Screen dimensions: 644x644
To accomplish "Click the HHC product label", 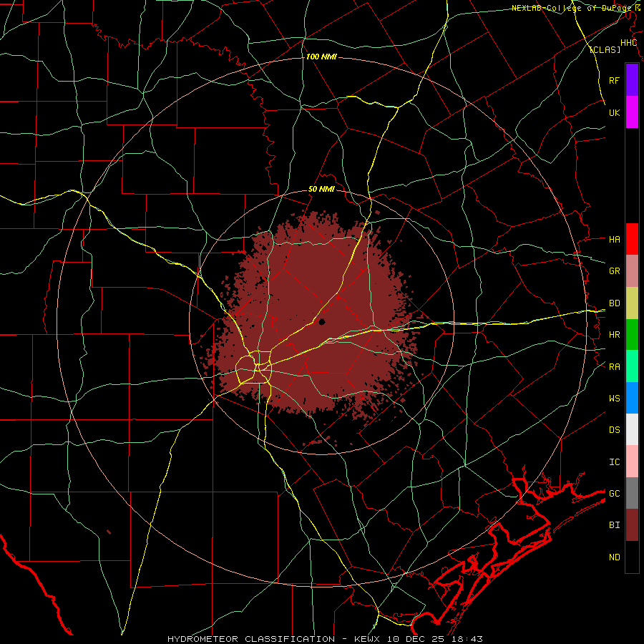I will pyautogui.click(x=628, y=43).
